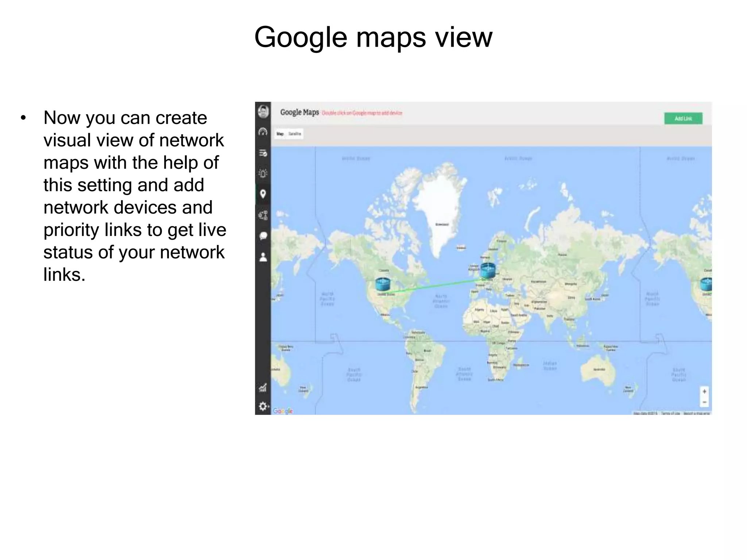
Task: Open the user avatar profile picture
Action: click(263, 112)
